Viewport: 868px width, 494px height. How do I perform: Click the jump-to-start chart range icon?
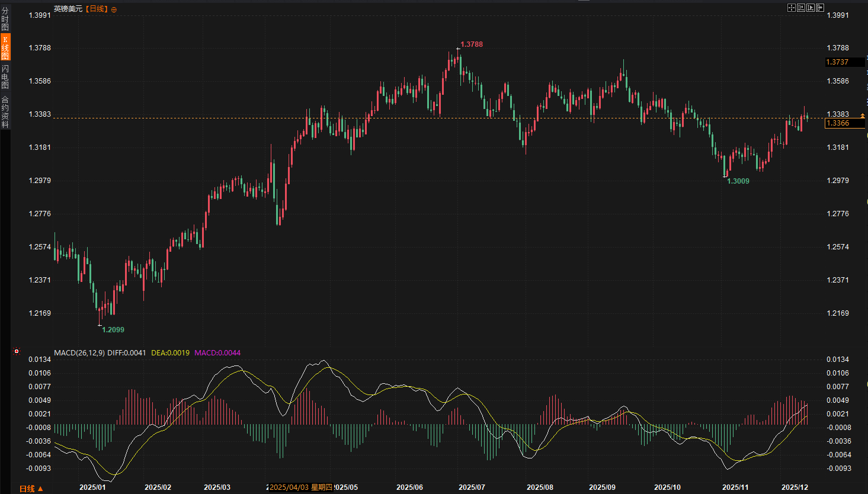(801, 8)
